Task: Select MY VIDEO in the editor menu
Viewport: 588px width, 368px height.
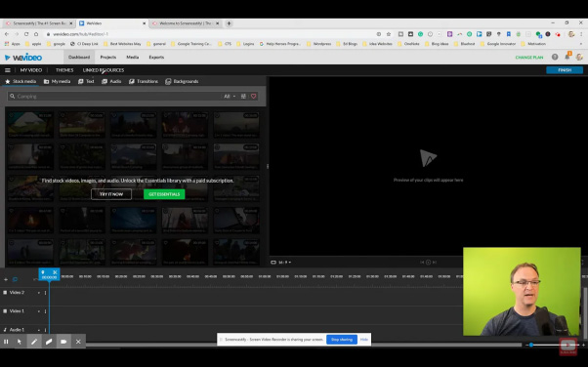Action: (x=31, y=70)
